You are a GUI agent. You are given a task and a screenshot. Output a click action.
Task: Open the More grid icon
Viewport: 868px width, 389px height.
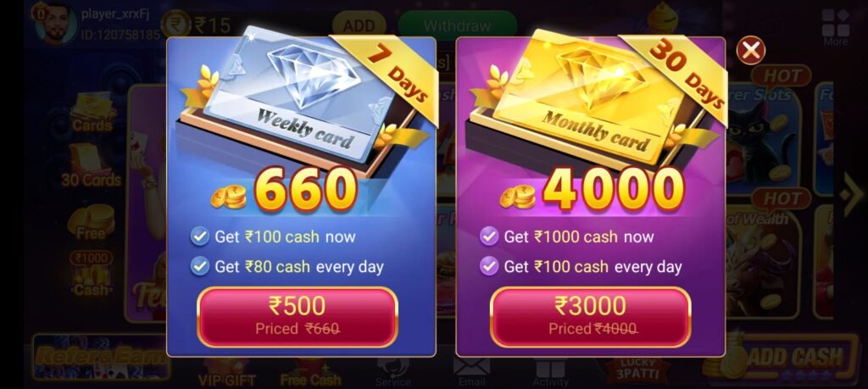(x=835, y=27)
